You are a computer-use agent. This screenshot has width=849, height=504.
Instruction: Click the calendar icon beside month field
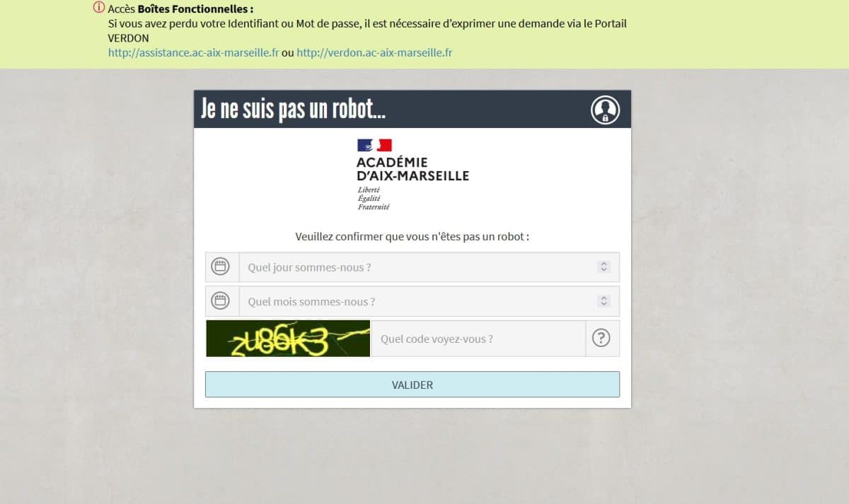point(221,301)
